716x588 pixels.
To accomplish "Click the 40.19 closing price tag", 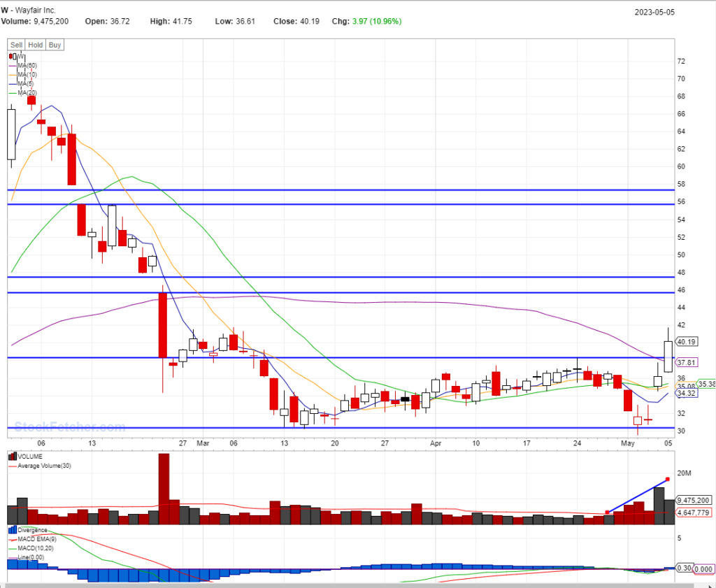I will tap(688, 342).
